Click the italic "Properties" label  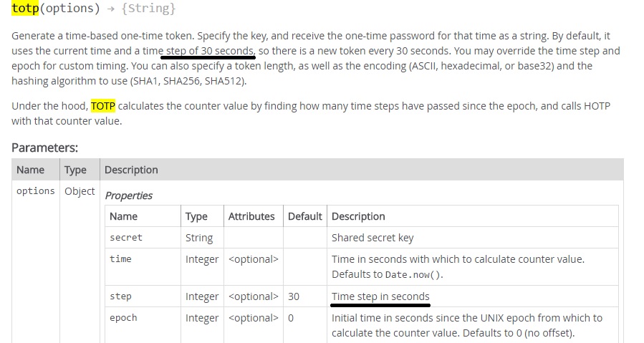click(129, 195)
